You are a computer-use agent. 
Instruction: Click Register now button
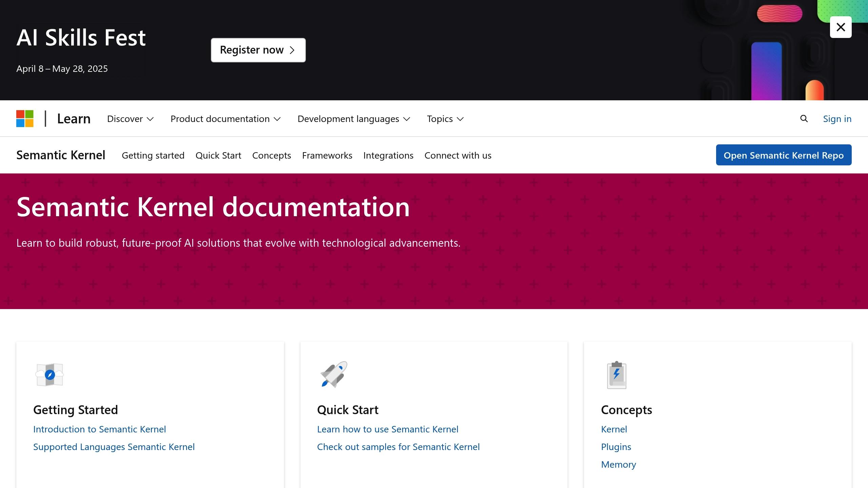(x=258, y=50)
